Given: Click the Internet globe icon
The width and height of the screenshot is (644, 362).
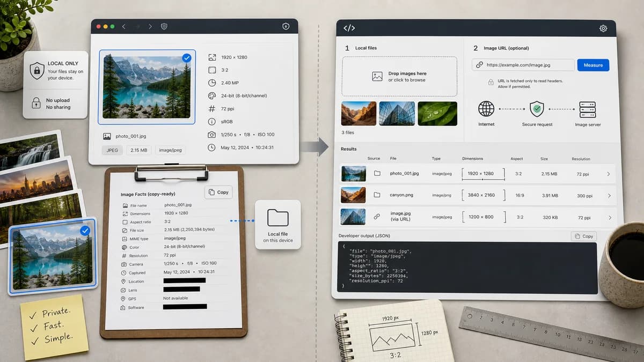Looking at the screenshot, I should coord(486,109).
